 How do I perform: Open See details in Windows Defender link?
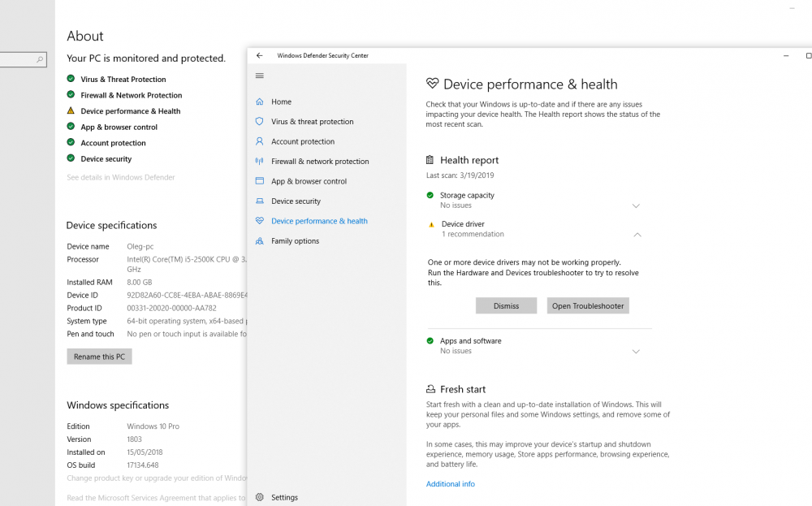[121, 177]
